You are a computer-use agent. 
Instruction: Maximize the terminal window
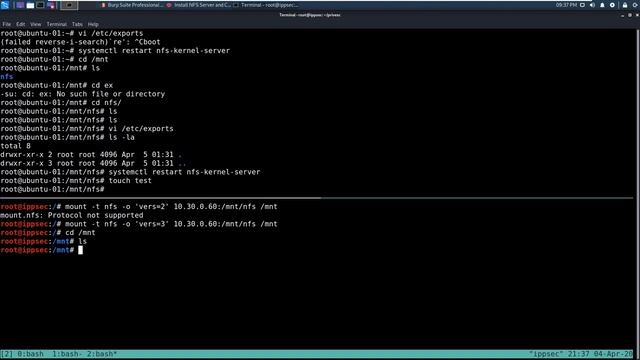click(x=630, y=15)
